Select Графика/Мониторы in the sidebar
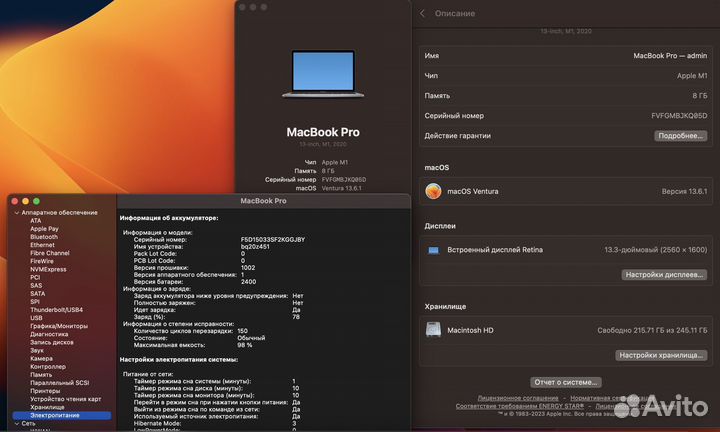The image size is (720, 432). click(59, 326)
